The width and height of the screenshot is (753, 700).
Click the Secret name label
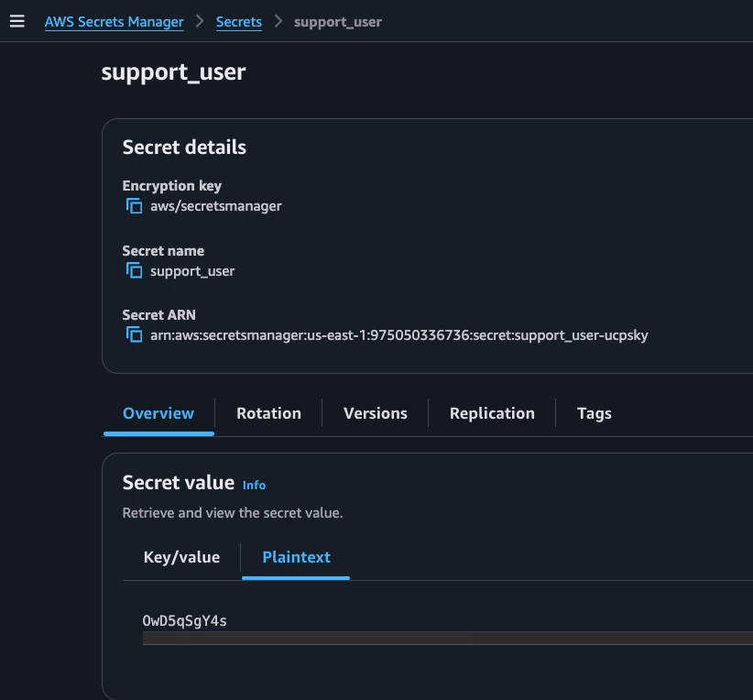pos(163,251)
